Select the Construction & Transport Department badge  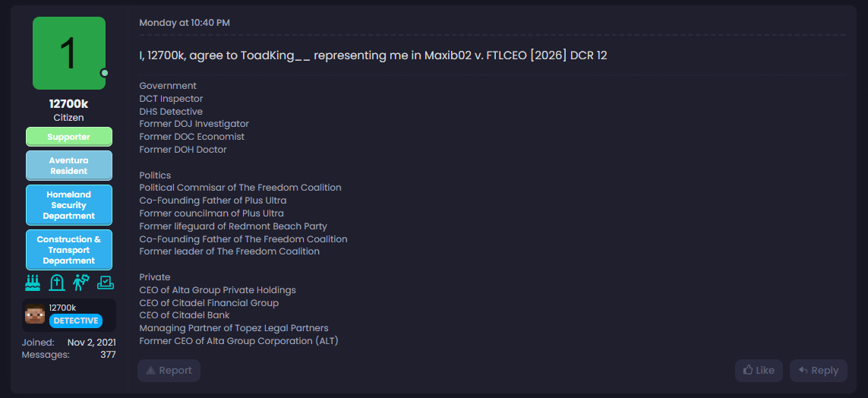point(69,250)
